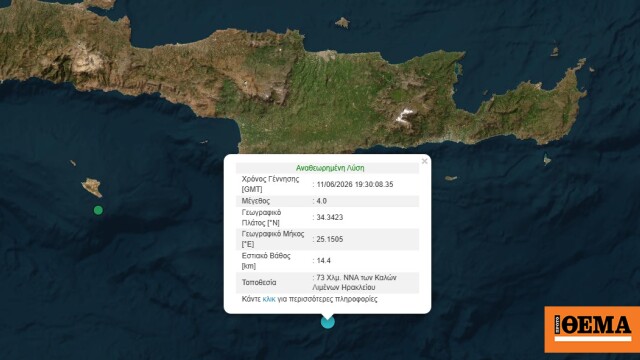Viewport: 640px width, 360px height.
Task: Click the location text '73 Χλμ. ΝΝΑ των Καλών Λιμένων'
Action: click(354, 282)
